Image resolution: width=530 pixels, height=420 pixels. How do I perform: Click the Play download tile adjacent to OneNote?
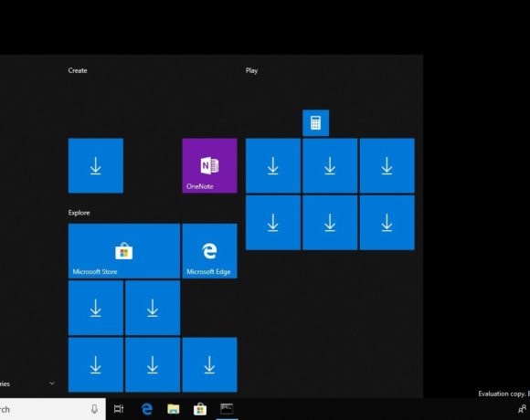(x=273, y=165)
